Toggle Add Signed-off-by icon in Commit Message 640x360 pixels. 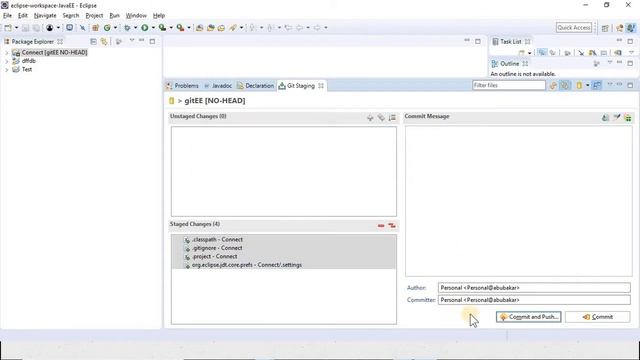click(x=617, y=118)
